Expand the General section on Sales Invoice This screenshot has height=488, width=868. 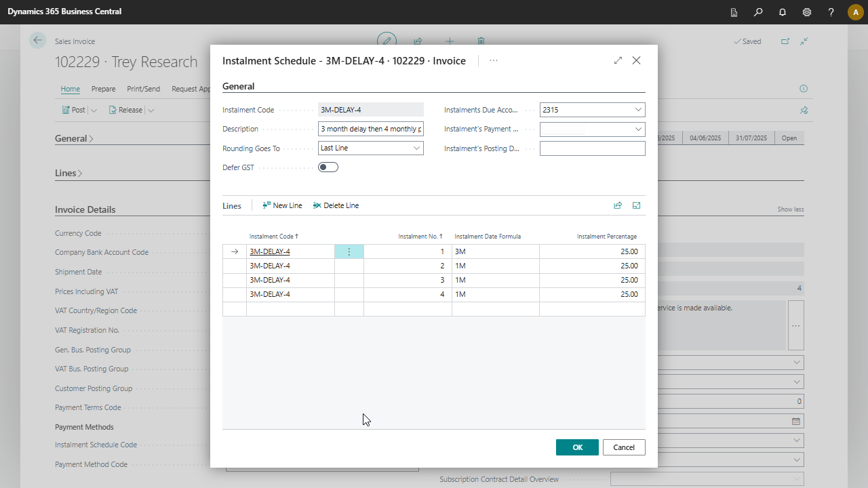(74, 138)
